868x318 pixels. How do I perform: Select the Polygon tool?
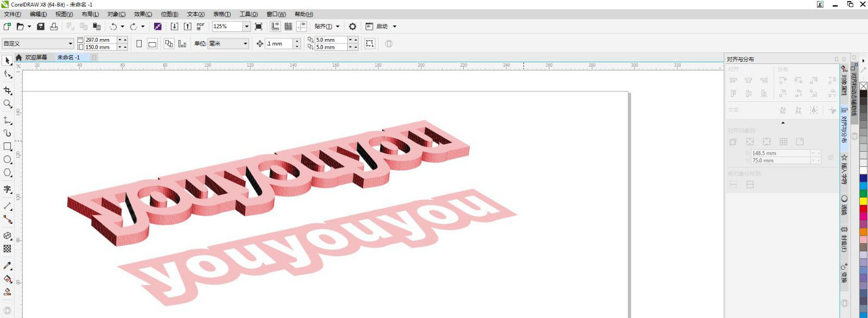pos(8,173)
